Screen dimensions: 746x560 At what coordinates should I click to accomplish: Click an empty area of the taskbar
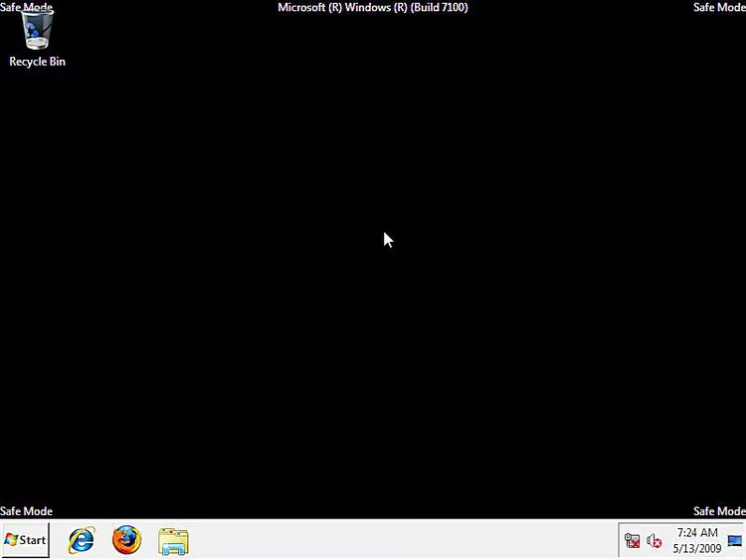point(398,540)
